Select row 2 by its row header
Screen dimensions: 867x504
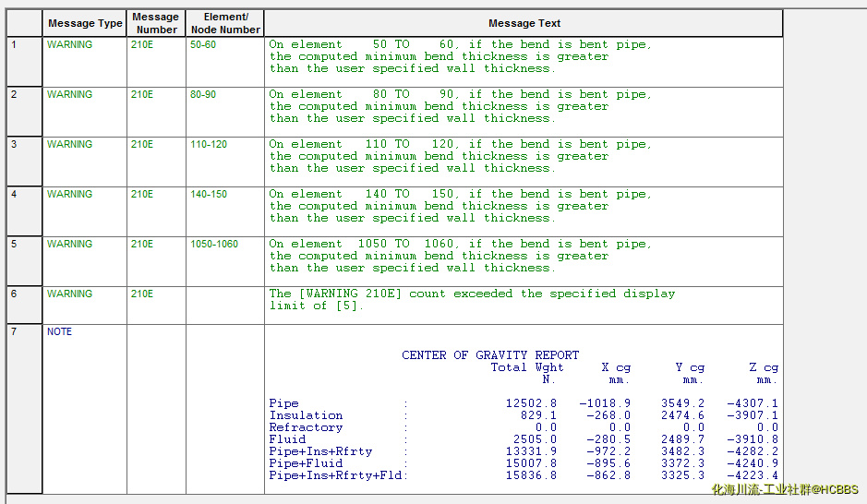tap(24, 112)
